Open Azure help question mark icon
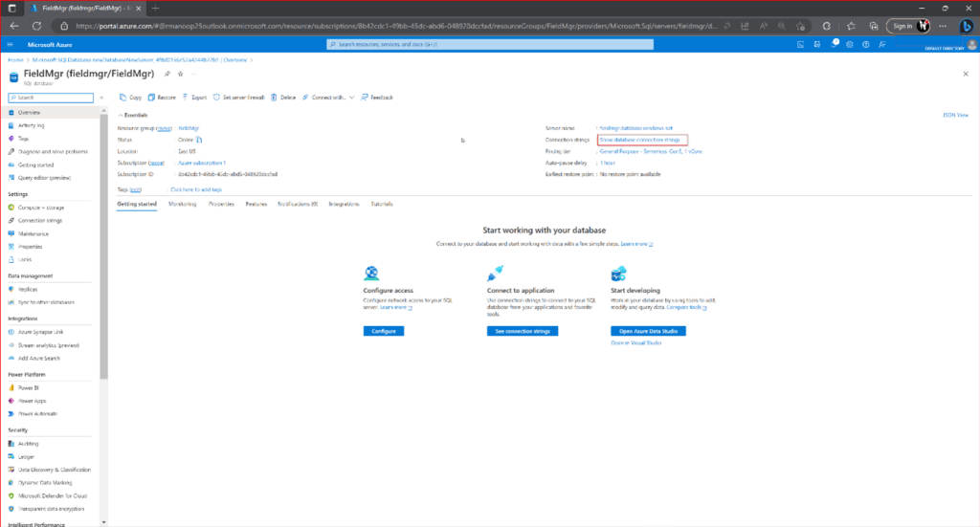This screenshot has height=527, width=980. (x=865, y=45)
